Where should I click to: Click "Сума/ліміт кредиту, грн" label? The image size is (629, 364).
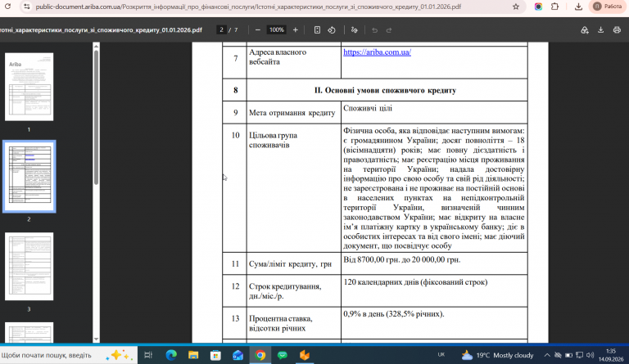click(291, 264)
